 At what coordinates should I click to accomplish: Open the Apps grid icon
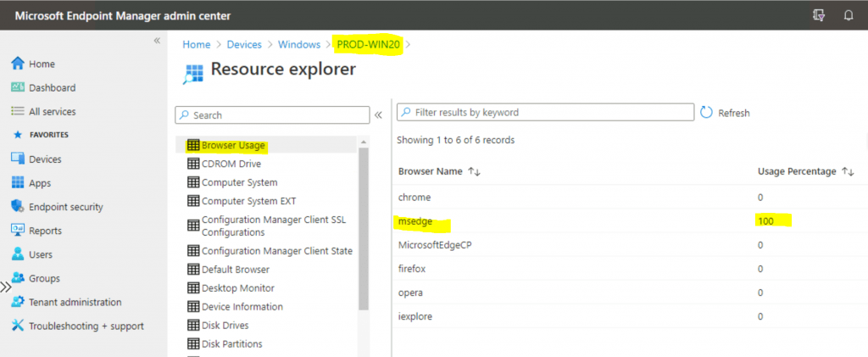pyautogui.click(x=18, y=182)
